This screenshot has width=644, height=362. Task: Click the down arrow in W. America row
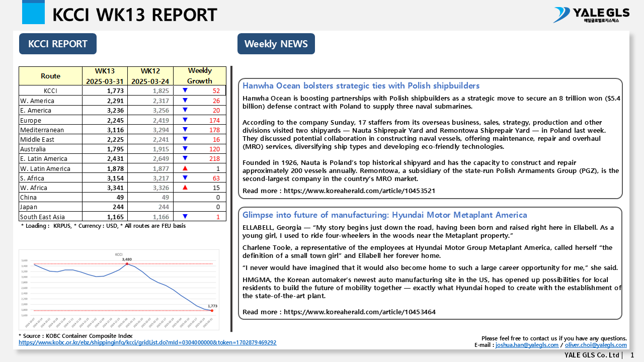point(185,101)
